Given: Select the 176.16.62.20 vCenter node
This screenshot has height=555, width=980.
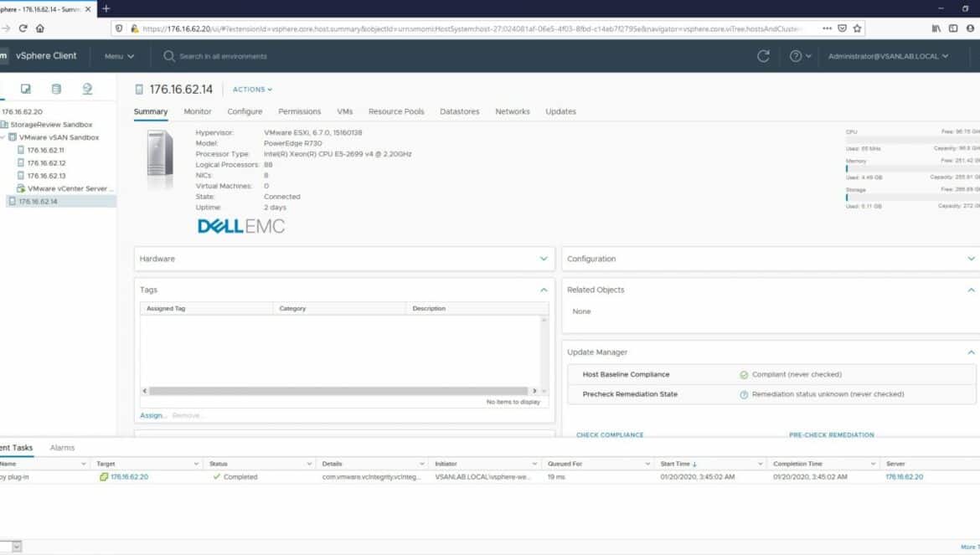Looking at the screenshot, I should (22, 111).
